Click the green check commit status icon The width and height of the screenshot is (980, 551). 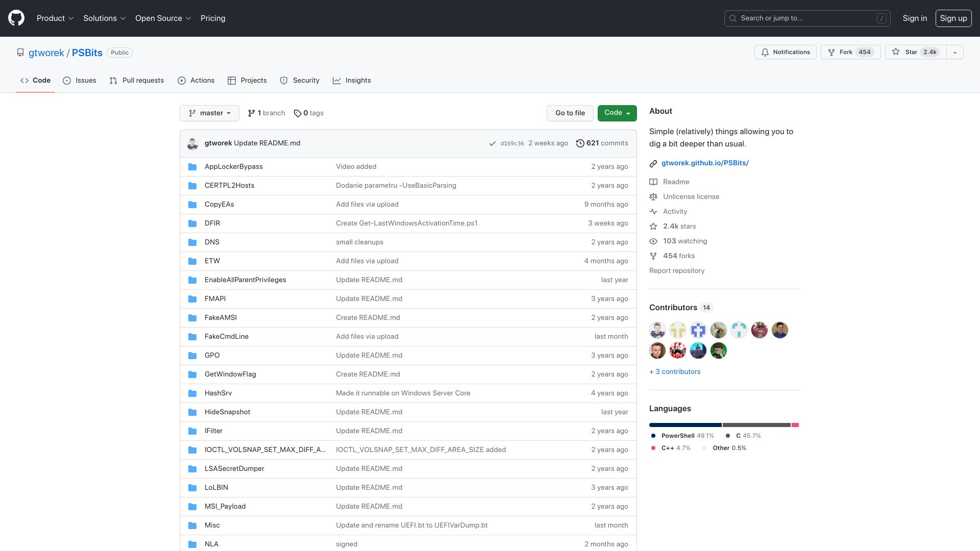(493, 144)
